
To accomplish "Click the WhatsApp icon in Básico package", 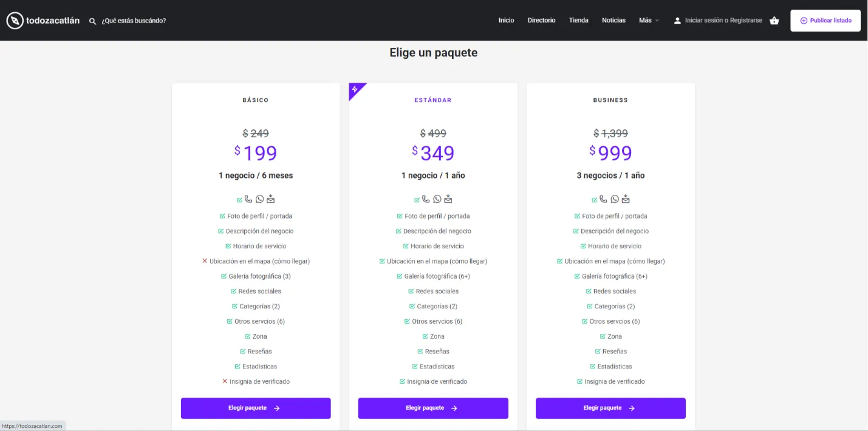I will [260, 199].
